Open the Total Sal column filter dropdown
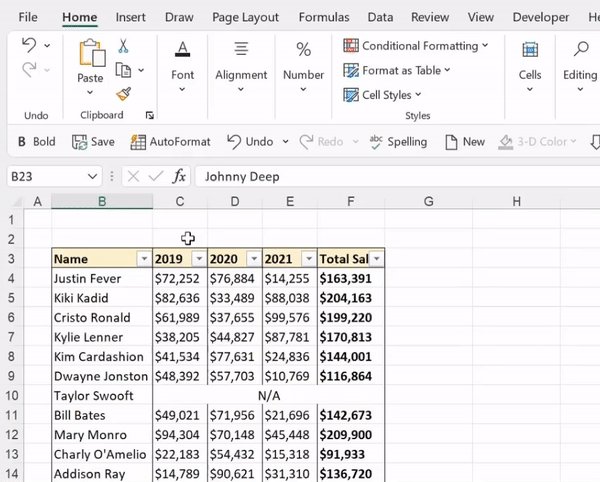This screenshot has width=600, height=482. point(377,259)
